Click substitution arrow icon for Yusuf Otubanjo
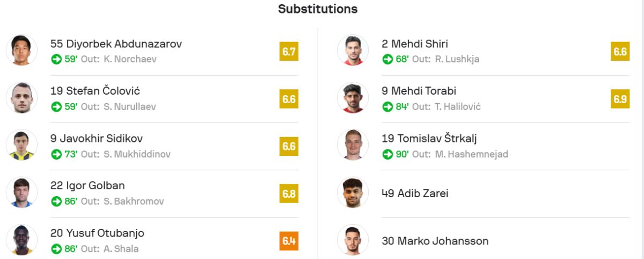 click(56, 249)
